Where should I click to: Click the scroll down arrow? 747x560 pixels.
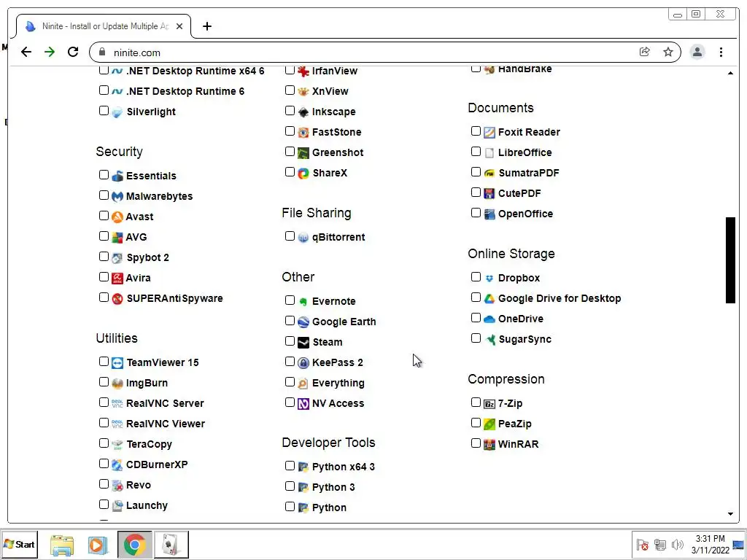[x=730, y=514]
